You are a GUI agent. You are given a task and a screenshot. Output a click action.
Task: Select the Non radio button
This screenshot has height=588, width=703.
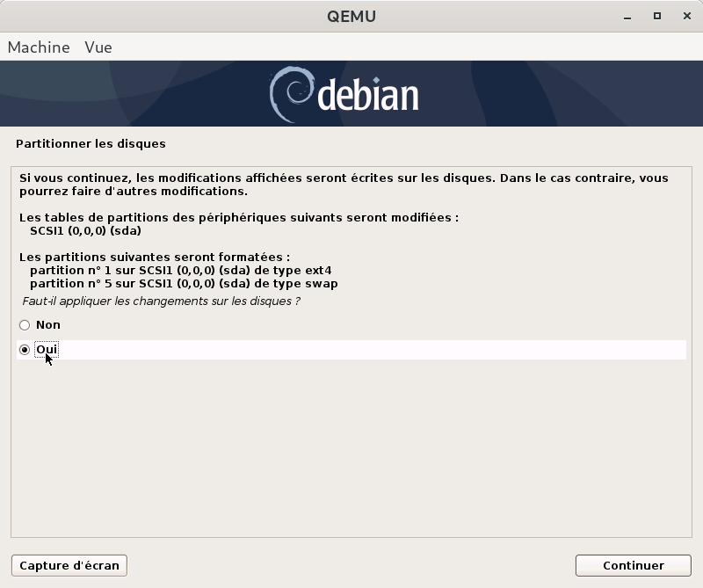click(25, 325)
